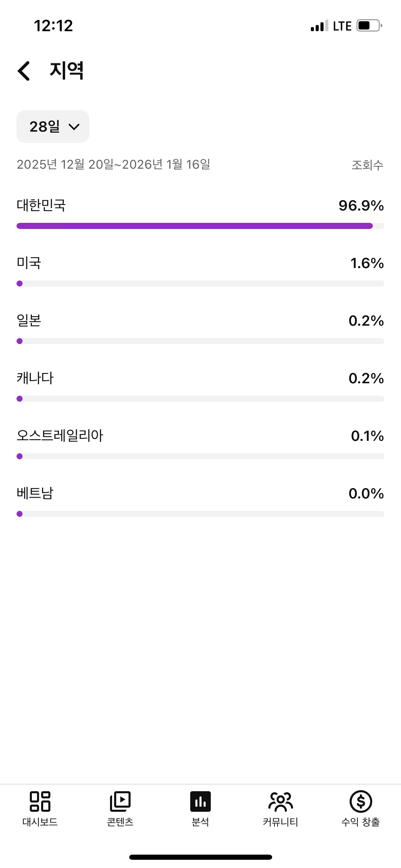Tap the back arrow icon
401x868 pixels.
tap(24, 71)
